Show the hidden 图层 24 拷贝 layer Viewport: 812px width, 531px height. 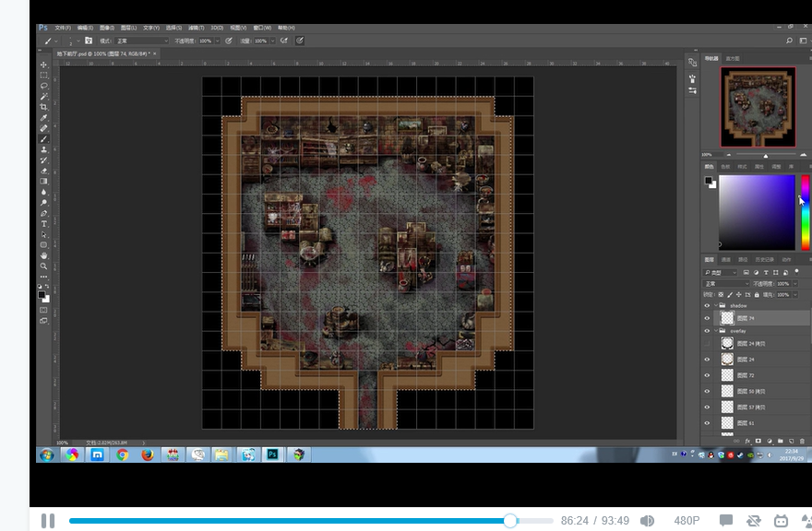click(x=707, y=344)
